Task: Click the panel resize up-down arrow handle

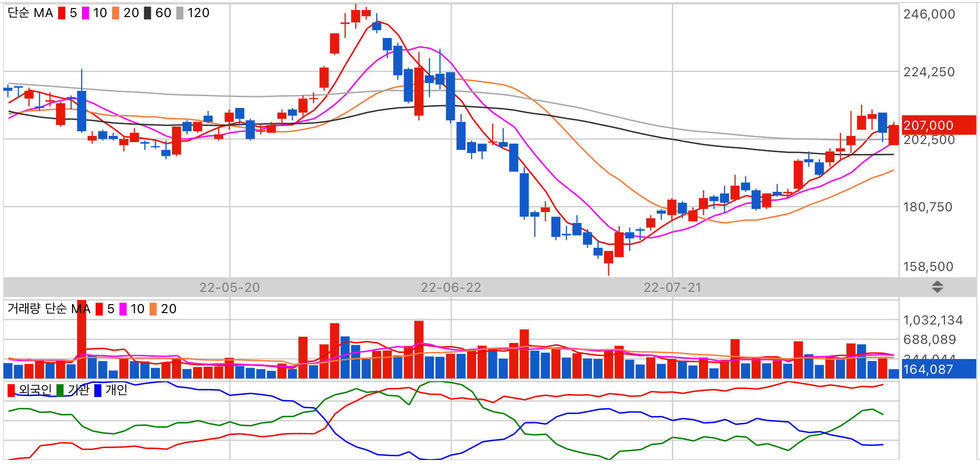Action: (937, 287)
